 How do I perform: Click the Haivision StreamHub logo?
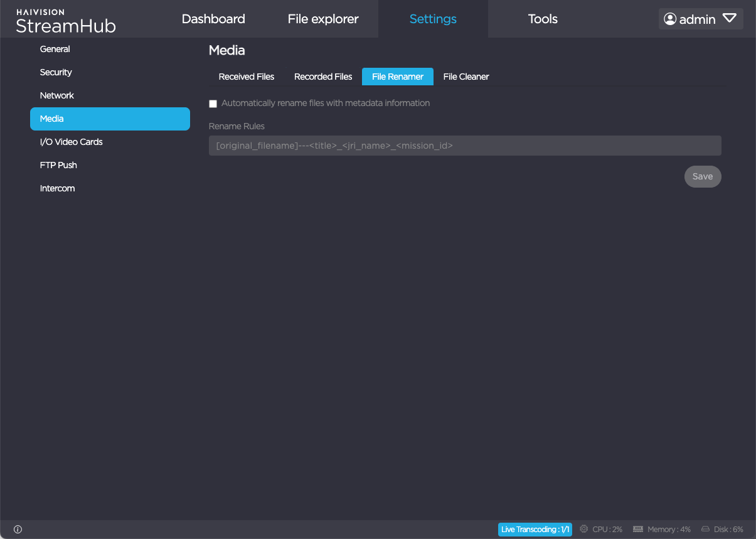pos(65,21)
